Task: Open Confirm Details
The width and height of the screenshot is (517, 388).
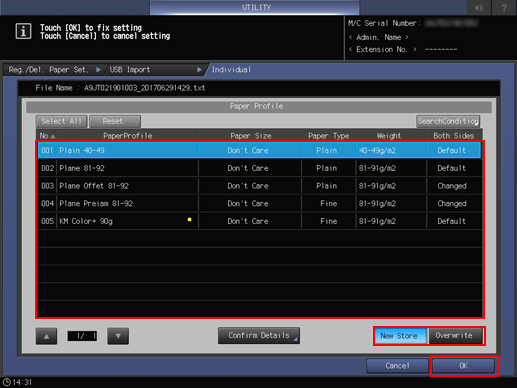Action: (x=259, y=336)
